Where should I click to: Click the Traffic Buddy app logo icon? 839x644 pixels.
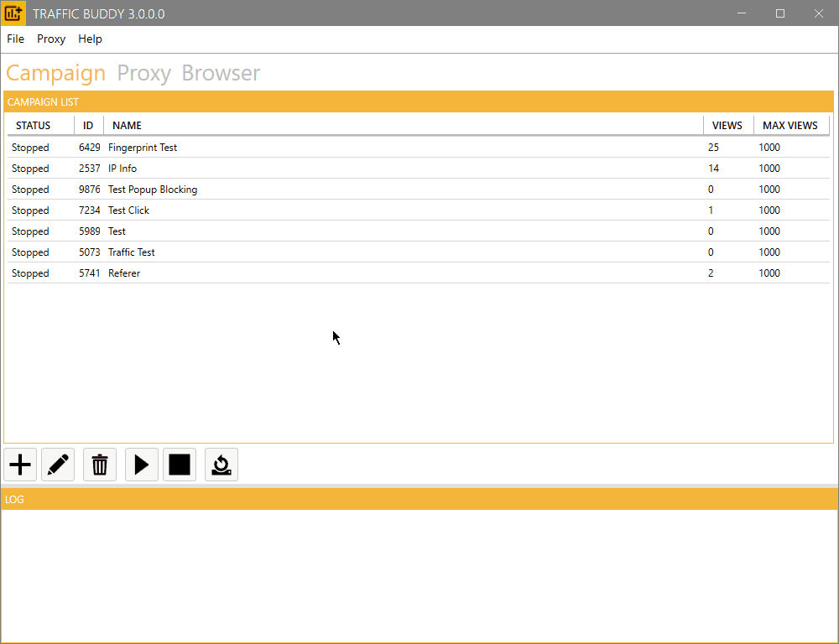point(13,13)
